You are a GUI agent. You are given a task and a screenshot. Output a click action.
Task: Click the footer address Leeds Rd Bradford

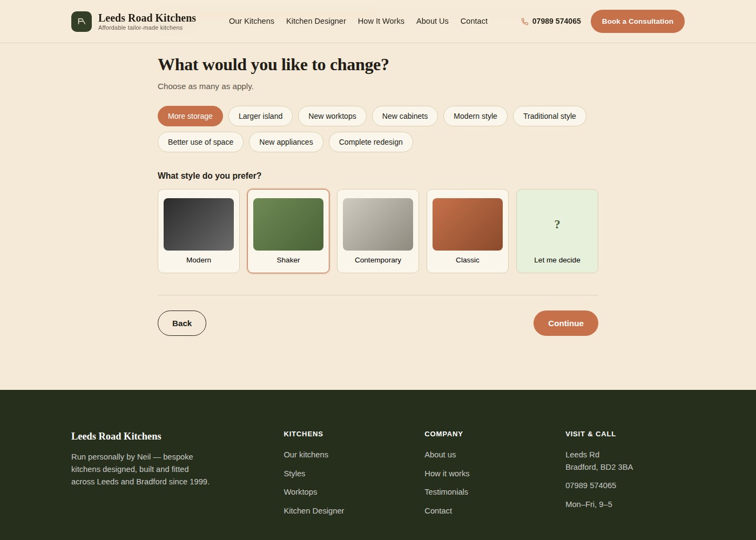pos(599,461)
